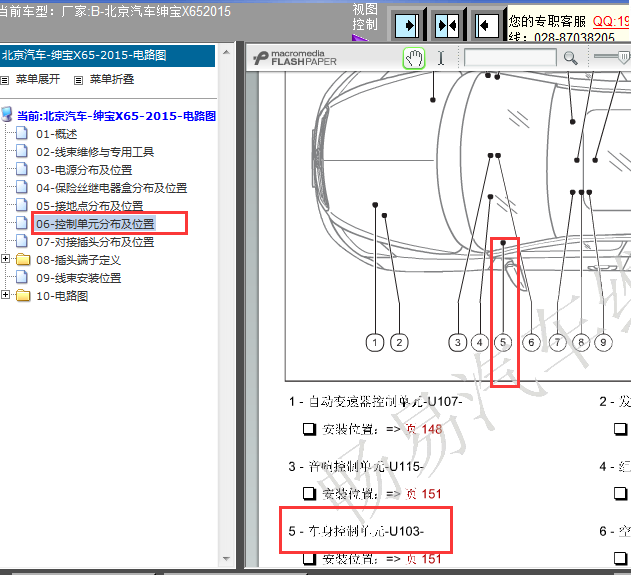
Task: Tick the checkbox under item 4 in right column
Action: point(621,493)
